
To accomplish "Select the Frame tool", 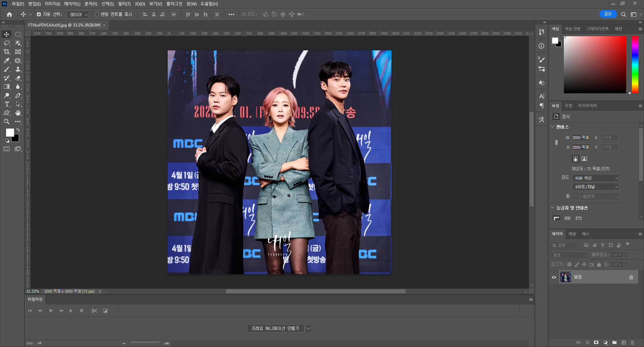I will click(x=18, y=52).
